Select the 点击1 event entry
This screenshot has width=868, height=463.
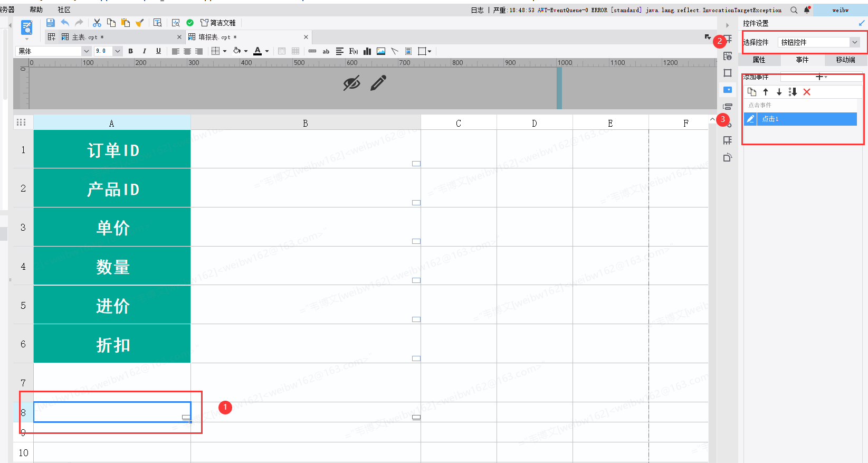tap(806, 119)
